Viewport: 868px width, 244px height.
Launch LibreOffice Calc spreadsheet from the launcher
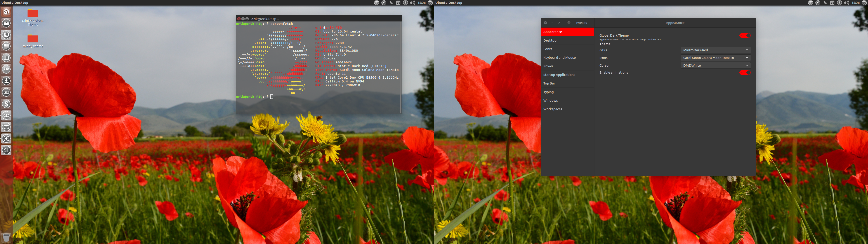click(6, 58)
